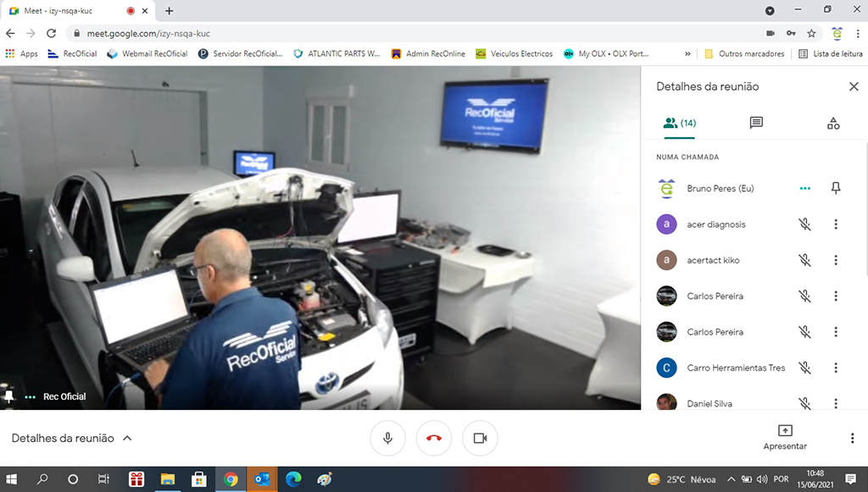
Task: Open a new browser tab
Action: [x=169, y=11]
